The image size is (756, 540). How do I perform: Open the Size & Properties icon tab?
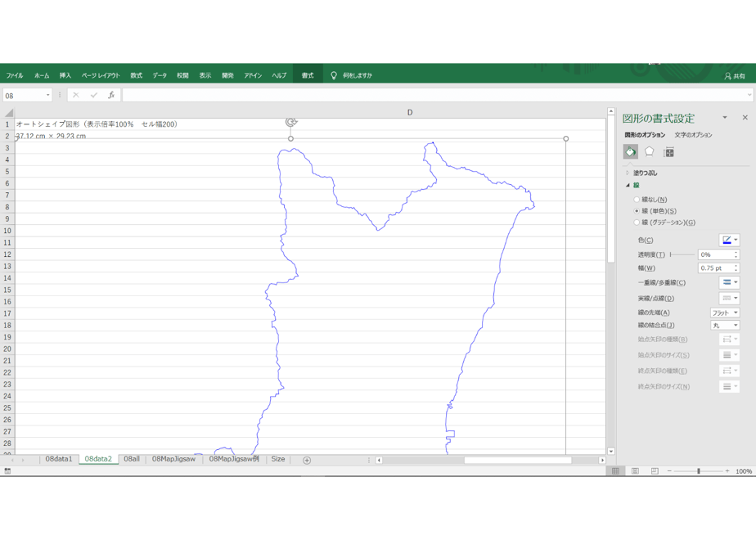pyautogui.click(x=668, y=152)
